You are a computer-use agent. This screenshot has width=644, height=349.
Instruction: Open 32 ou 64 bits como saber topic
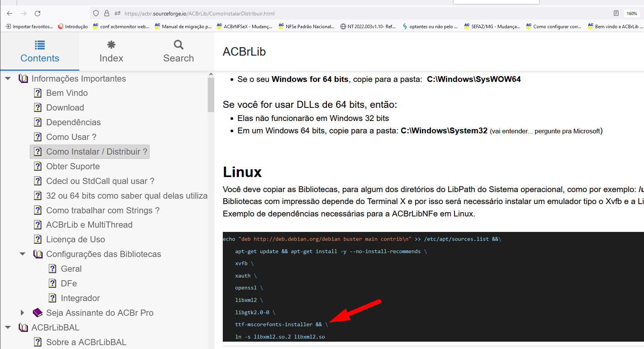[x=121, y=196]
